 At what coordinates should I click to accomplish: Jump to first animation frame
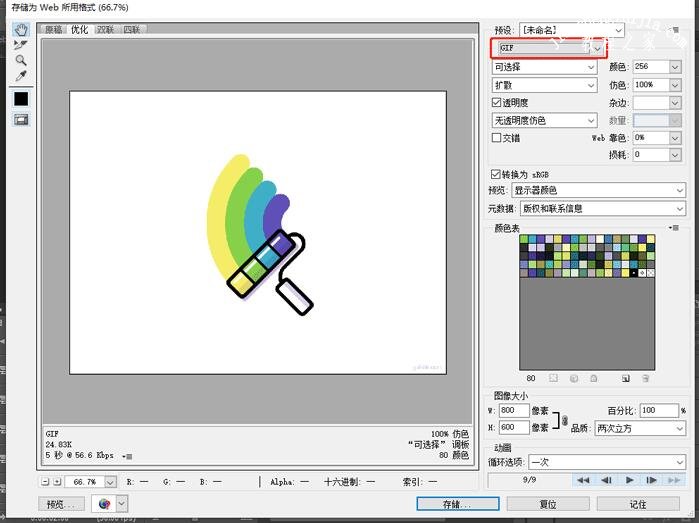582,480
